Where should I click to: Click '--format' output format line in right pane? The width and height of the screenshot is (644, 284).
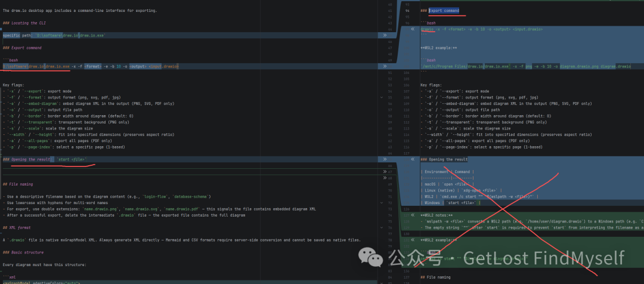click(479, 97)
